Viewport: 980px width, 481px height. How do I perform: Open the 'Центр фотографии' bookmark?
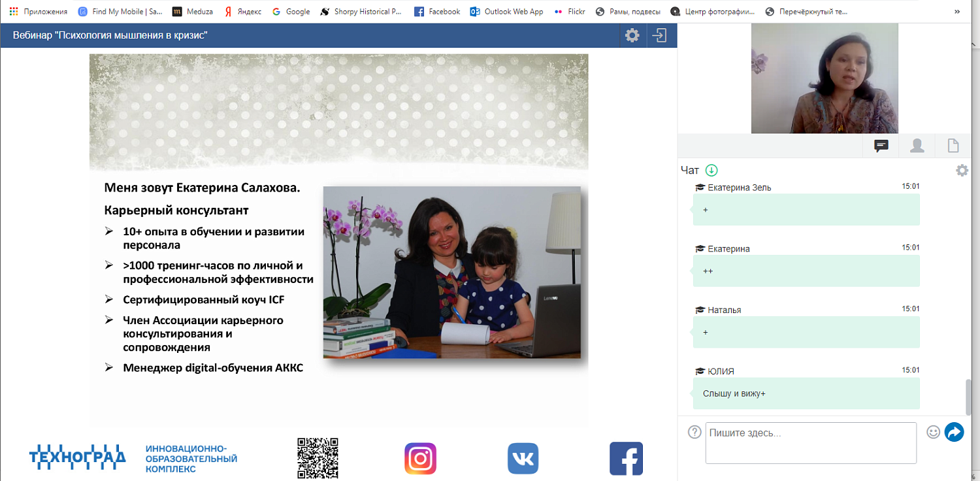712,11
